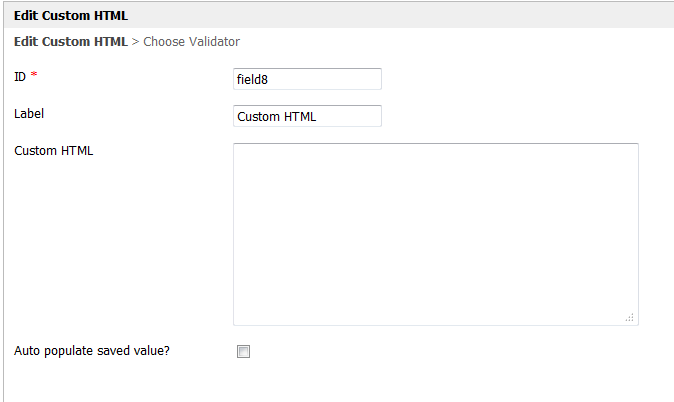Place cursor in Label's 'Custom HTML' value
This screenshot has height=402, width=674.
(x=276, y=116)
